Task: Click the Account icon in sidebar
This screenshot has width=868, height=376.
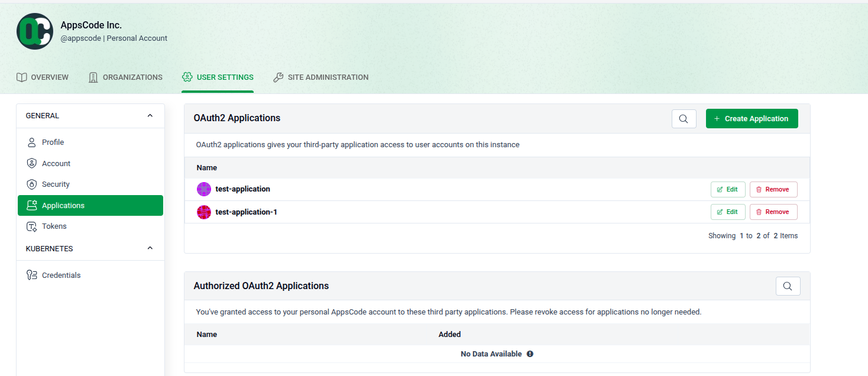Action: coord(31,163)
